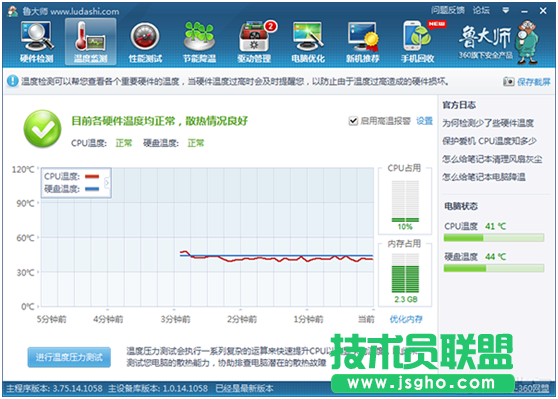This screenshot has height=399, width=558.
Task: Click the 鲁大师 app icon in title bar
Action: point(13,11)
